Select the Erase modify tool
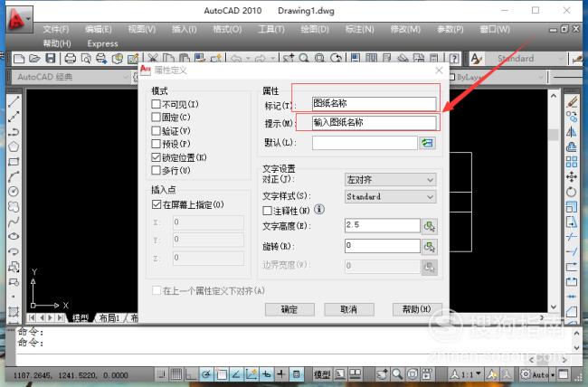This screenshot has height=387, width=588. tap(572, 101)
